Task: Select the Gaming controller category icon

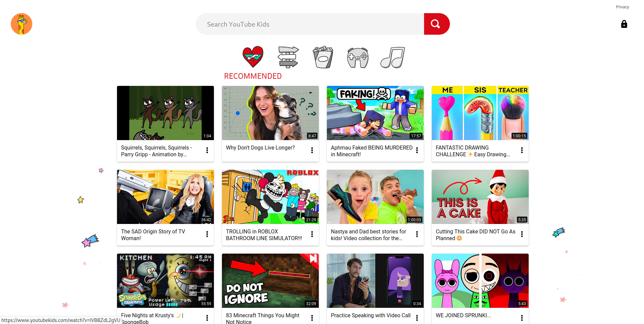Action: pyautogui.click(x=358, y=57)
